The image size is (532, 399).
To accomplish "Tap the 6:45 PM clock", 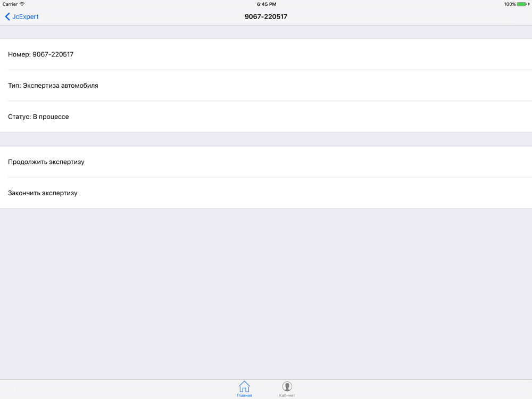I will click(267, 4).
